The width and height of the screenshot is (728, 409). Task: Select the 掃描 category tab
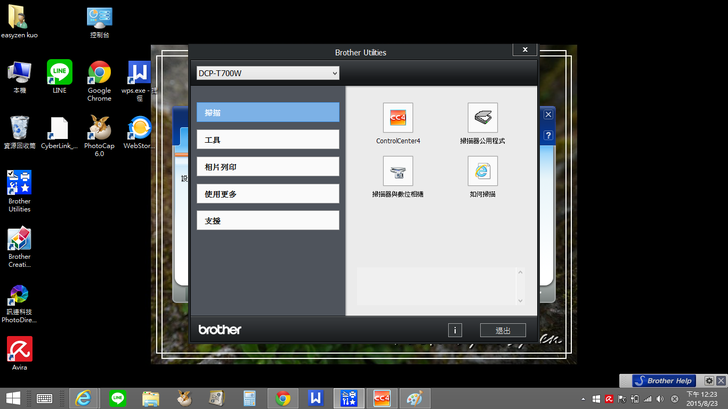[268, 112]
